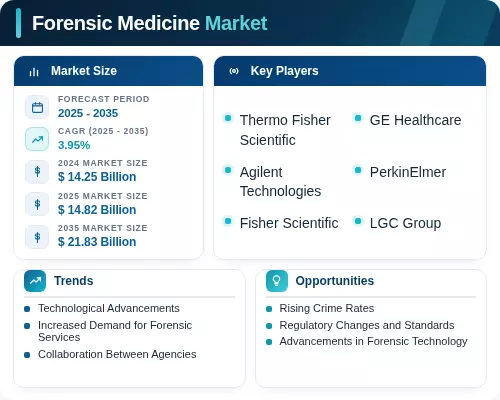
Task: Select the Key Players panel header
Action: point(350,71)
